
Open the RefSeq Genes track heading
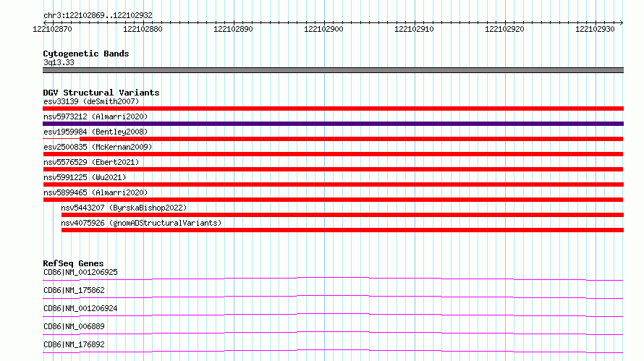click(x=73, y=263)
